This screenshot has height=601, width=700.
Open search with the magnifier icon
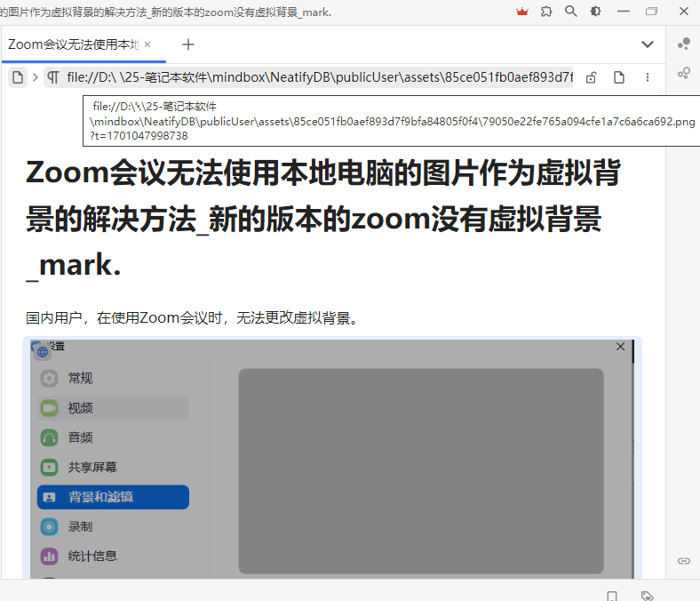(x=570, y=12)
